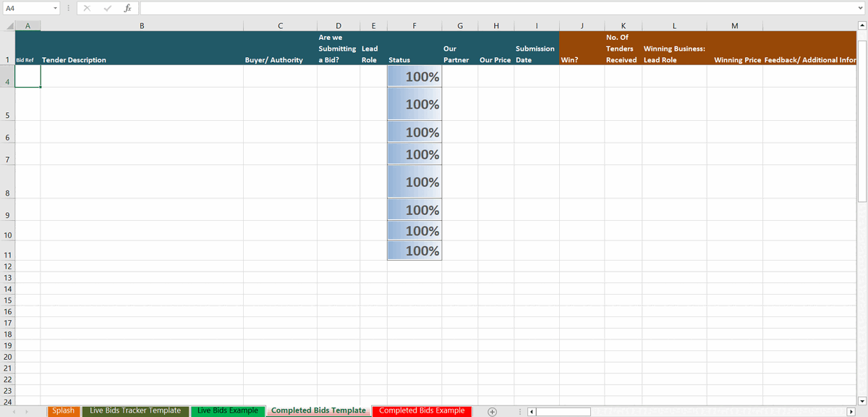Image resolution: width=868 pixels, height=417 pixels.
Task: Click the scroll-down arrow on vertical scrollbar
Action: pyautogui.click(x=861, y=401)
